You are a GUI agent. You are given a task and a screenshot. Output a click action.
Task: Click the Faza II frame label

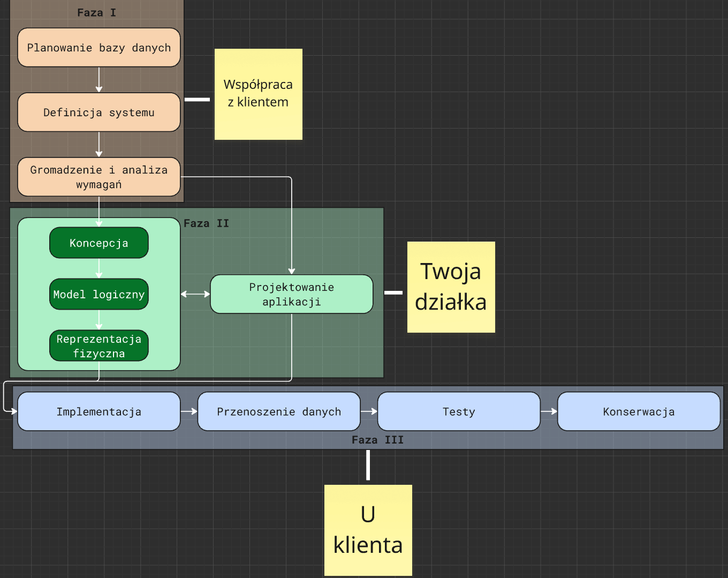pos(206,223)
